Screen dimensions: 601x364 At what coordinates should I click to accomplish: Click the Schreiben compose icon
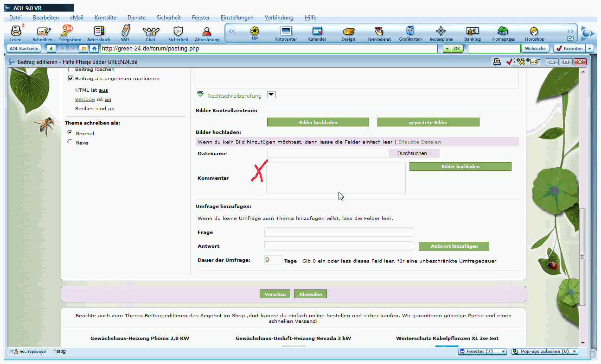point(43,32)
